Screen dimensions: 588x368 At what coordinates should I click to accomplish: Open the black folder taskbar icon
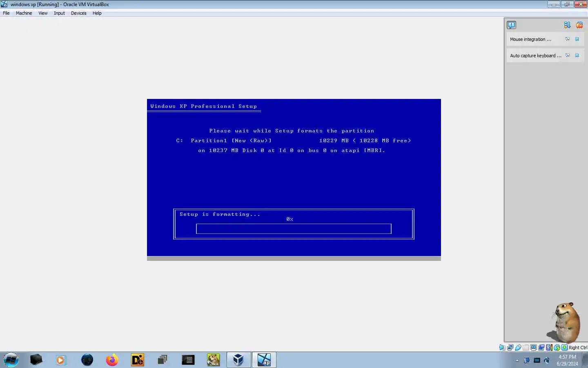[x=36, y=360]
